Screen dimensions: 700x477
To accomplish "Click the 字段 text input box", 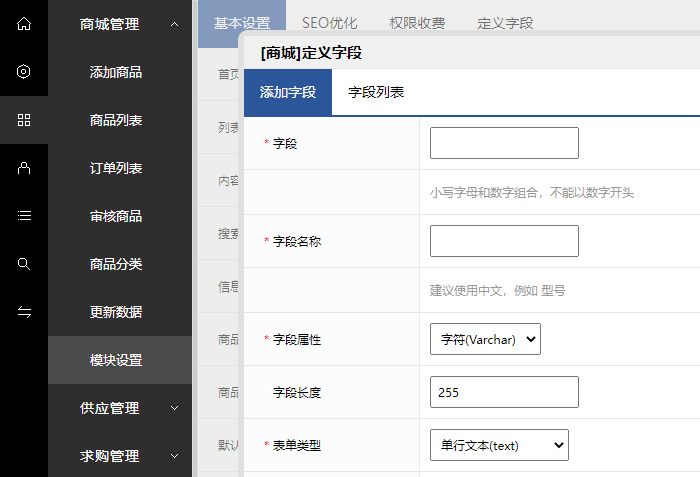I will coord(504,143).
